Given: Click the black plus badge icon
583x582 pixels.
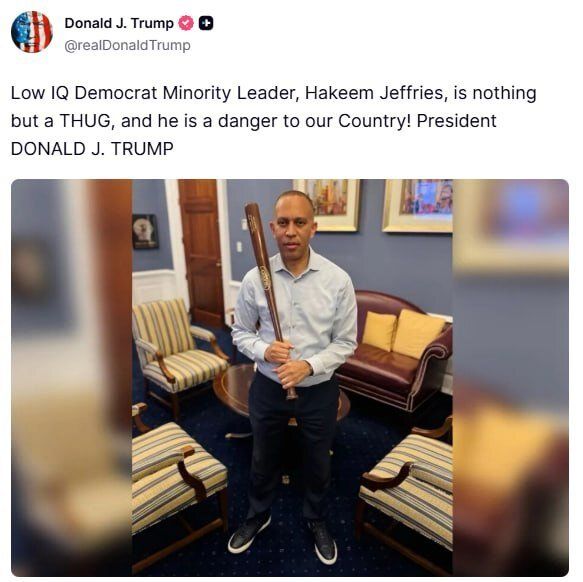Looking at the screenshot, I should coord(206,23).
